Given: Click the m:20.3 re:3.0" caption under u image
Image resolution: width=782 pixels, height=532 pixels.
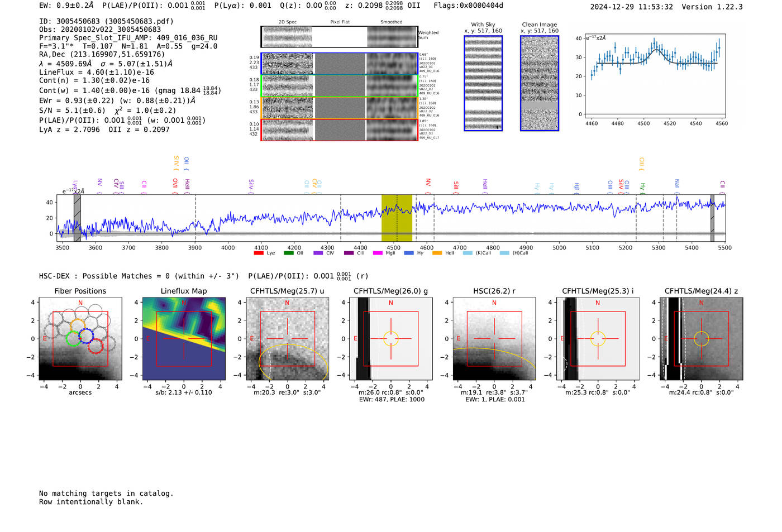Looking at the screenshot, I should tap(287, 392).
